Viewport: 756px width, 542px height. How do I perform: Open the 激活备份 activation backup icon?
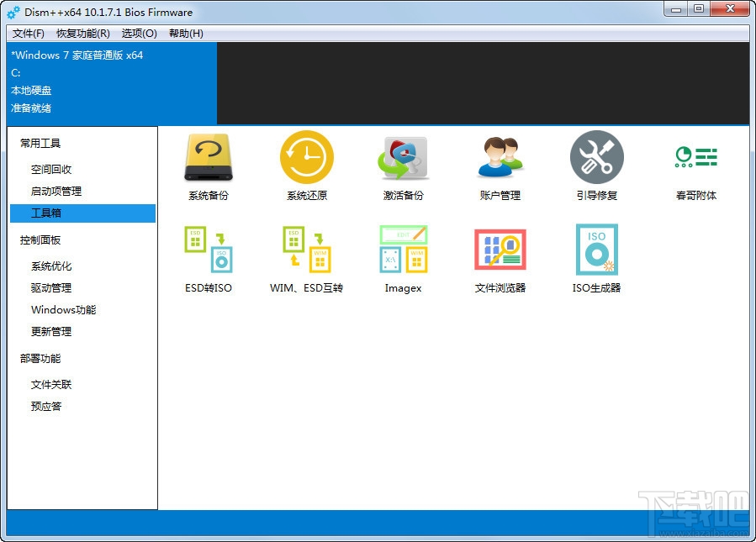tap(403, 158)
